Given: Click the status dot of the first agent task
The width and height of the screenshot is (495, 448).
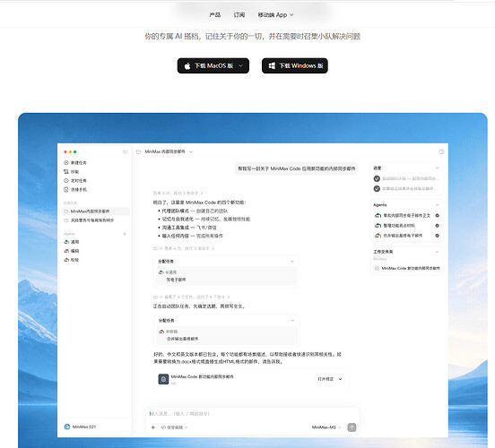Looking at the screenshot, I should point(438,215).
